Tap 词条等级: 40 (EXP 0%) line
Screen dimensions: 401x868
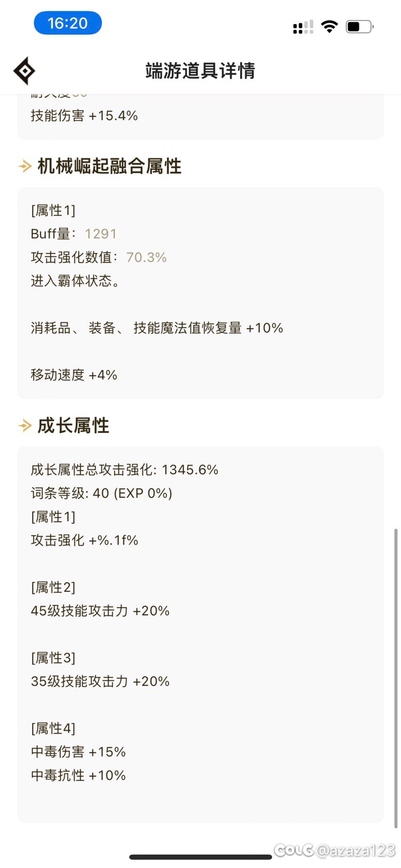tap(101, 493)
